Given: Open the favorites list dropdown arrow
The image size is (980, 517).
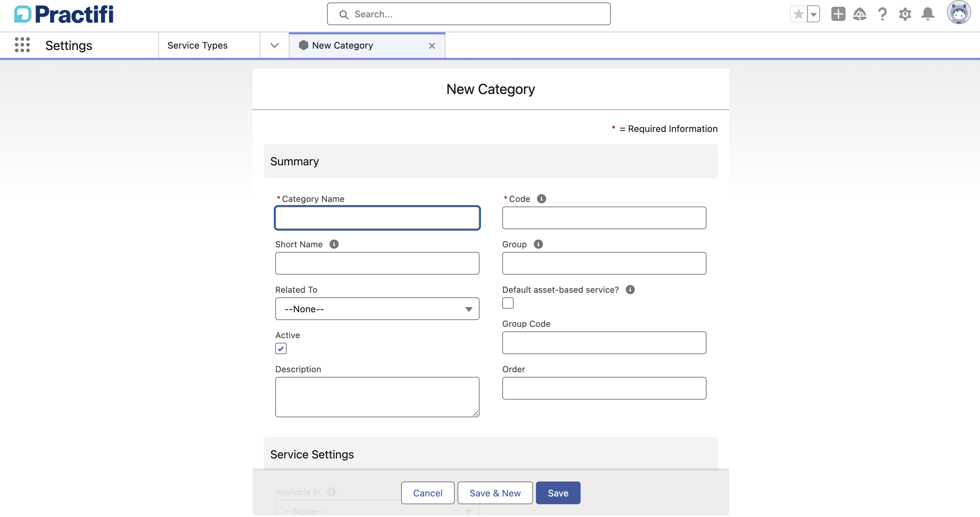Looking at the screenshot, I should [x=813, y=15].
